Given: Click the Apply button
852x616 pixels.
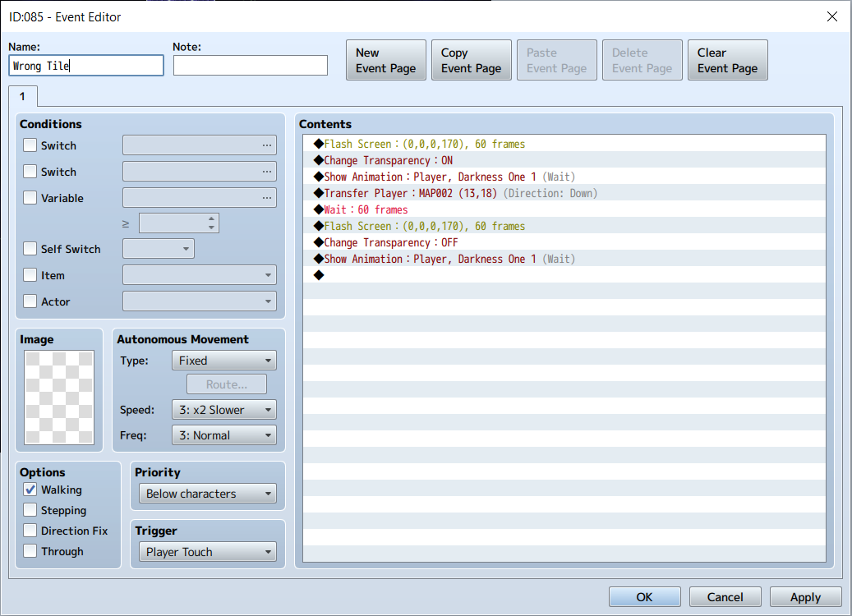Looking at the screenshot, I should tap(805, 597).
